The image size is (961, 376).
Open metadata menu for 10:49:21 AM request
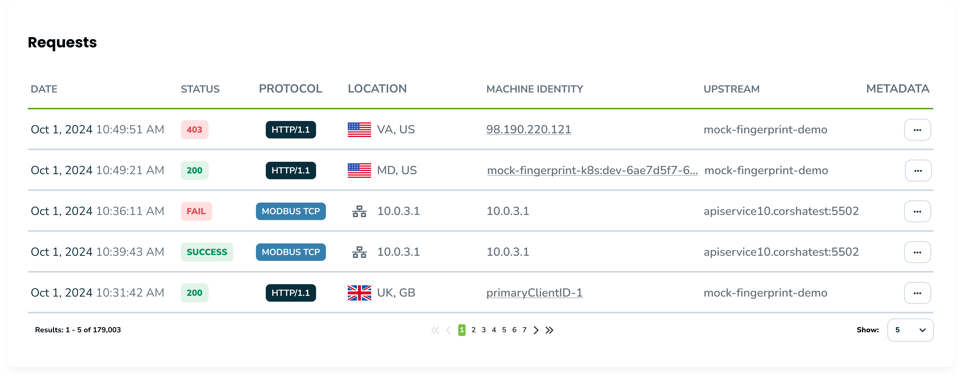917,171
